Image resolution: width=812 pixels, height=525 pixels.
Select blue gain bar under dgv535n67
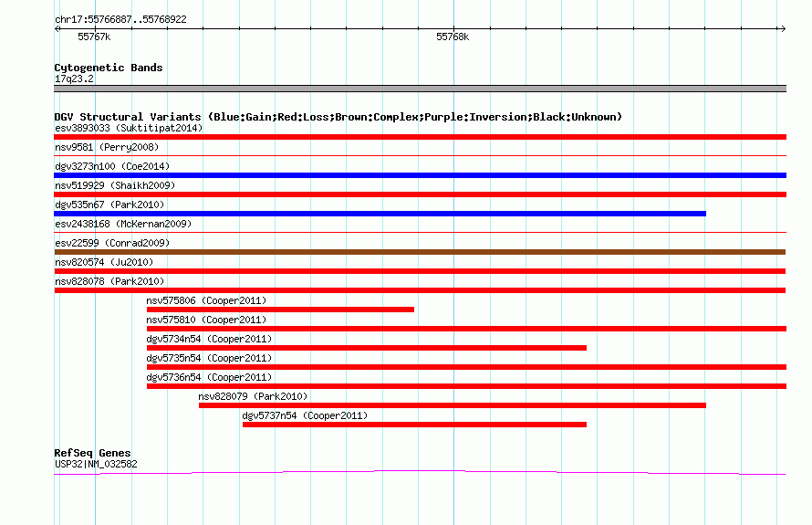(380, 214)
